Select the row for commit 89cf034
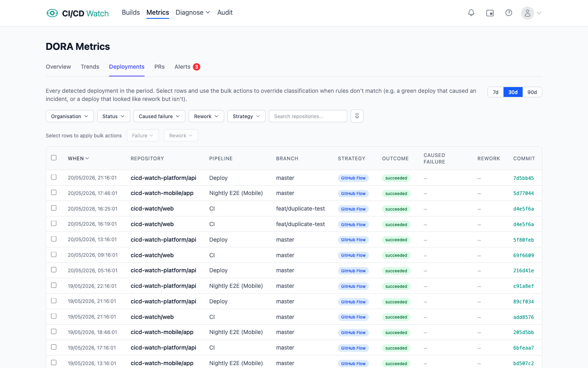This screenshot has width=588, height=368. [53, 301]
